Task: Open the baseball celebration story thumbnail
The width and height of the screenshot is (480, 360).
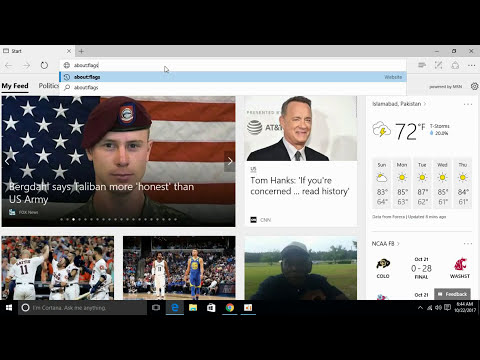Action: pos(58,268)
